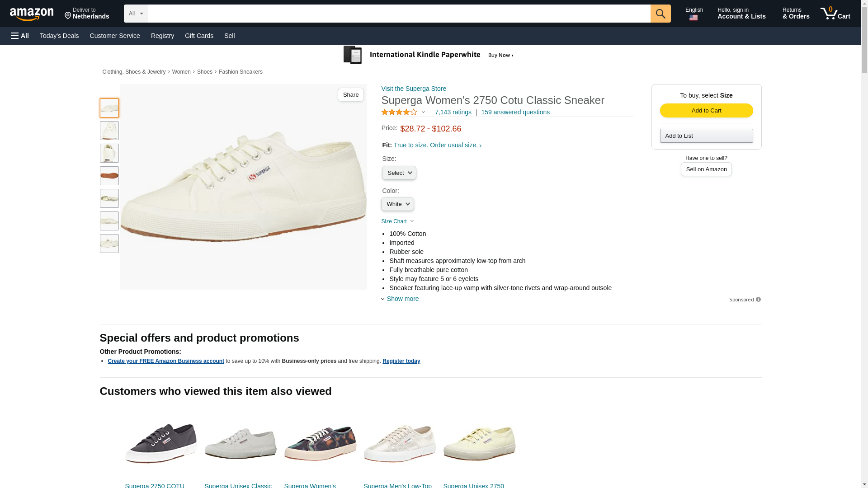Open Gift Cards in navigation bar
Screen dimensions: 868x488
point(199,36)
